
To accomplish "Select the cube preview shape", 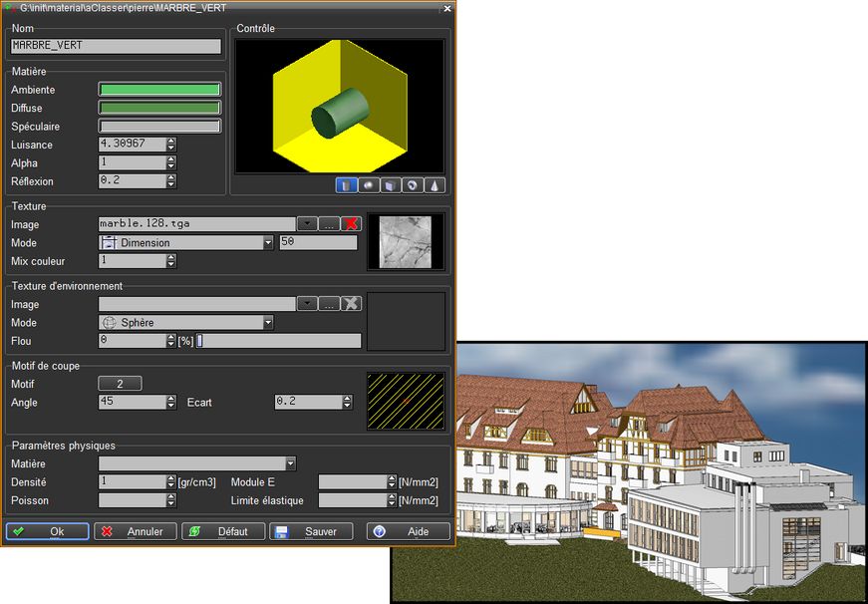I will (x=391, y=185).
